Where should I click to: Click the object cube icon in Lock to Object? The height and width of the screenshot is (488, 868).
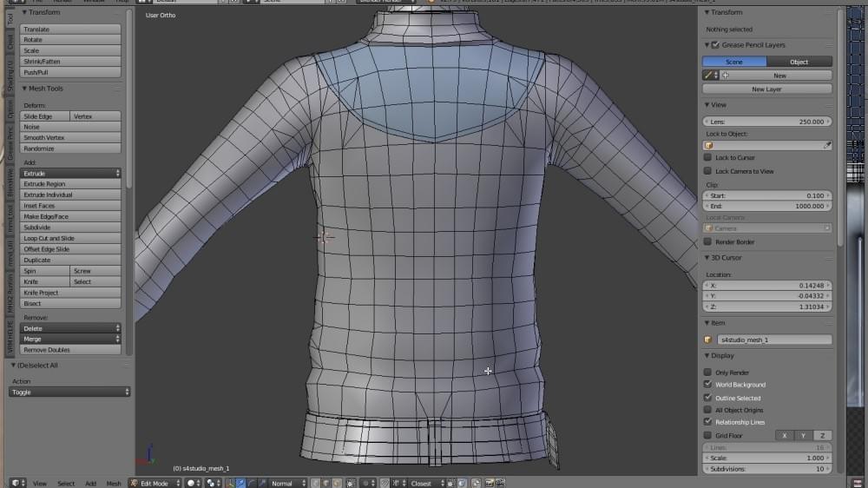(x=708, y=145)
